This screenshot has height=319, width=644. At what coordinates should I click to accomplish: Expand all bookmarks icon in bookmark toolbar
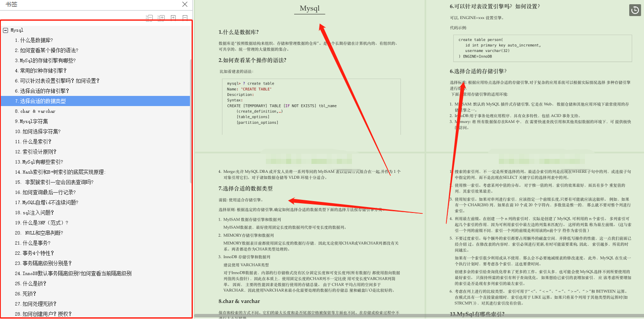161,18
